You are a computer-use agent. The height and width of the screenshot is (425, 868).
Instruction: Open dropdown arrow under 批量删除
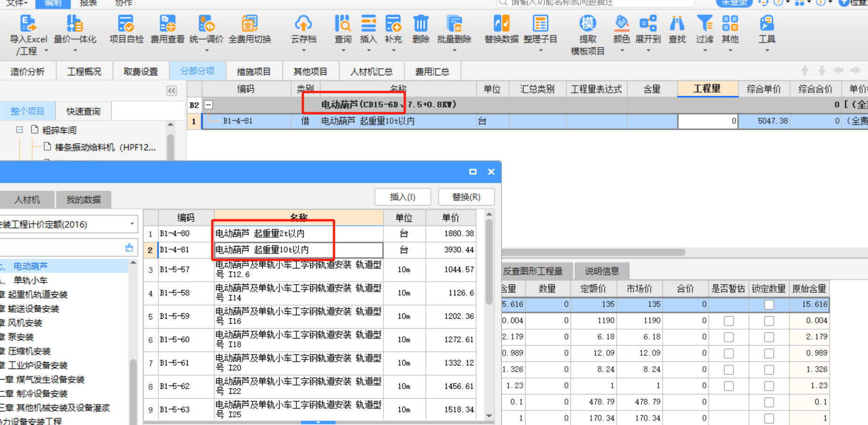(x=454, y=50)
